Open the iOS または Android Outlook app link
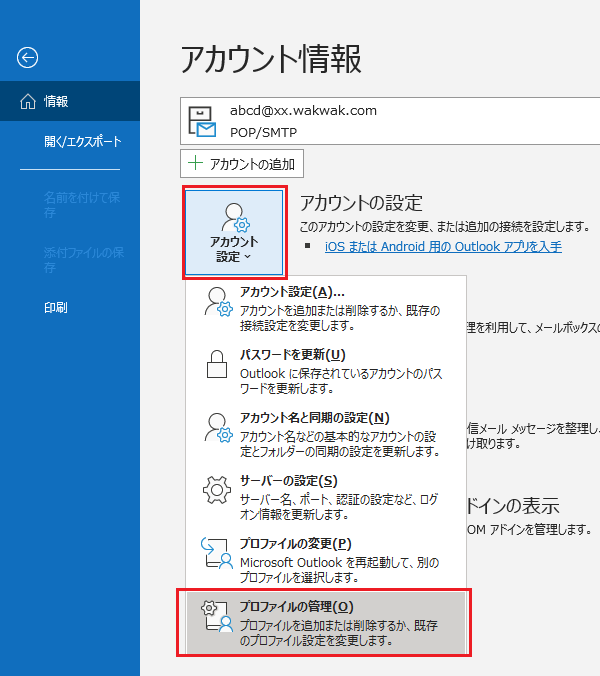This screenshot has height=676, width=600. (443, 246)
